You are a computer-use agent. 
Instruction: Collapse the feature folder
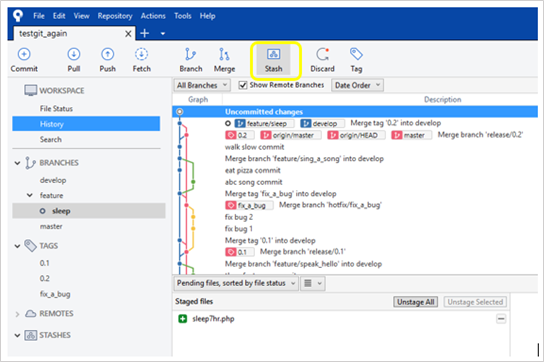pyautogui.click(x=30, y=195)
